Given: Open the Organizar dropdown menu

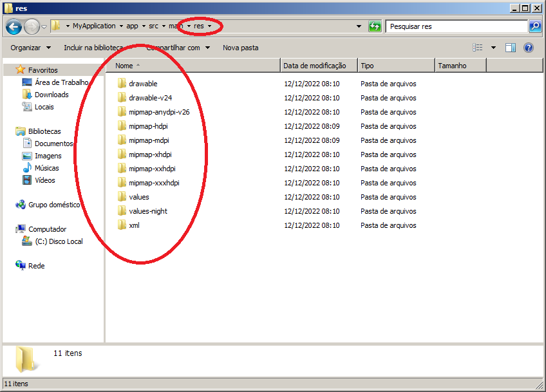Looking at the screenshot, I should point(30,48).
